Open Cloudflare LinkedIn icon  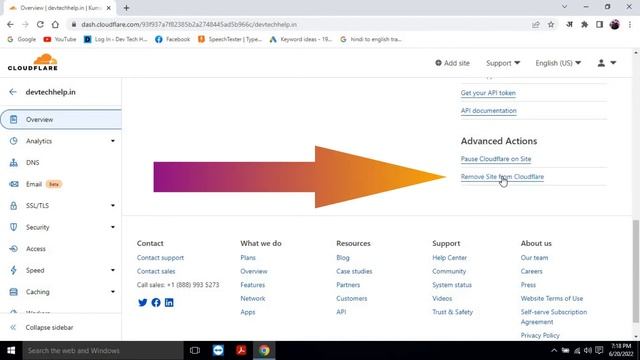point(169,302)
